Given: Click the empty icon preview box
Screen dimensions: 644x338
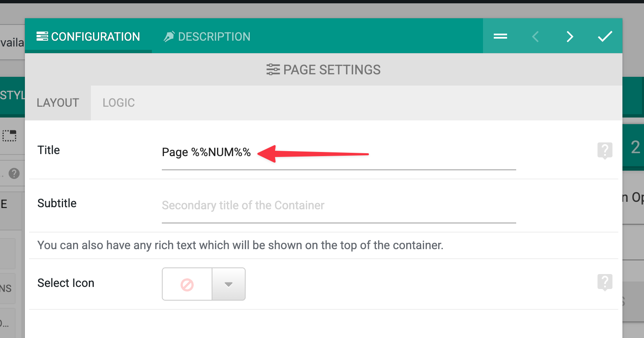Looking at the screenshot, I should 187,284.
